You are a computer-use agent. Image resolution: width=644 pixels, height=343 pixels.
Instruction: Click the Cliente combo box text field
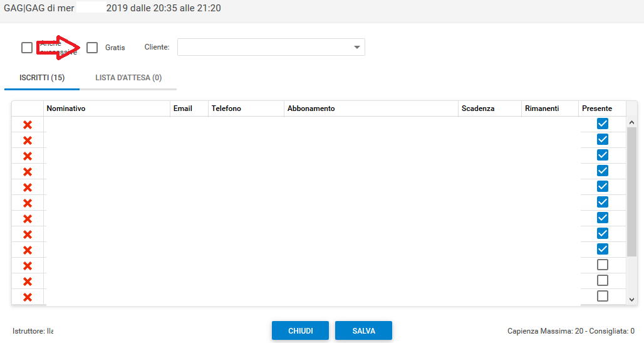click(263, 48)
